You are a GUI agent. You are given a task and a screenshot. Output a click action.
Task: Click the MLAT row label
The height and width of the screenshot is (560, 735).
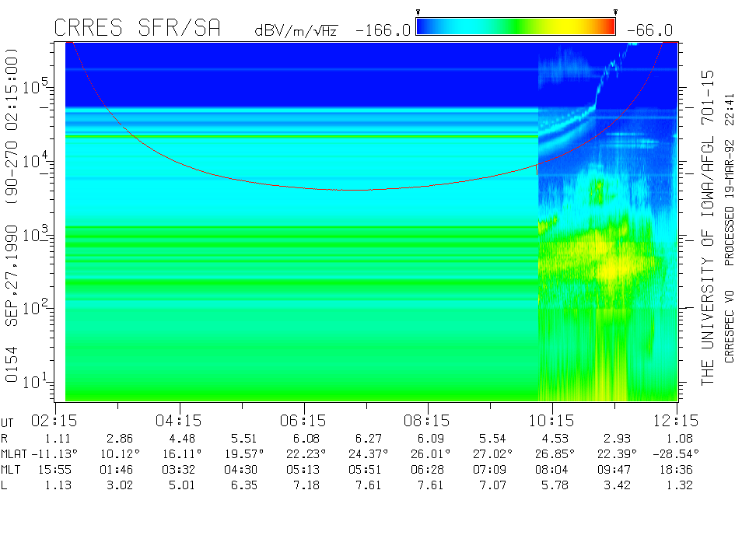pos(16,453)
